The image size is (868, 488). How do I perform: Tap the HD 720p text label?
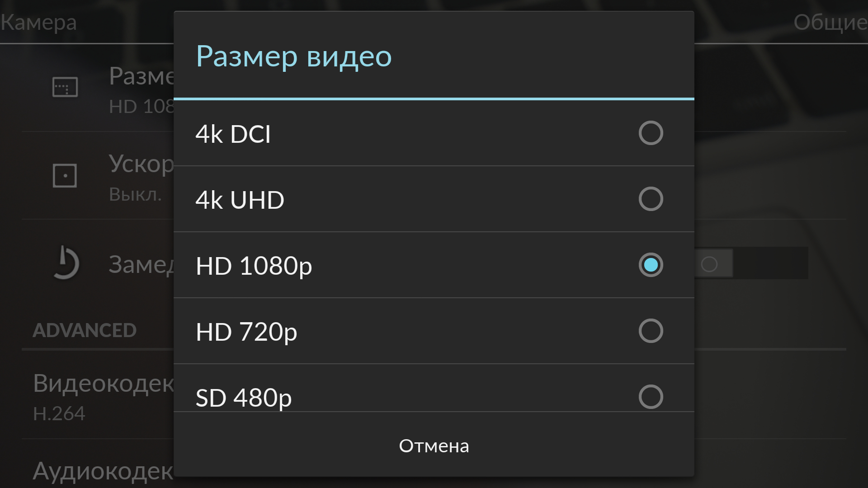pyautogui.click(x=246, y=332)
